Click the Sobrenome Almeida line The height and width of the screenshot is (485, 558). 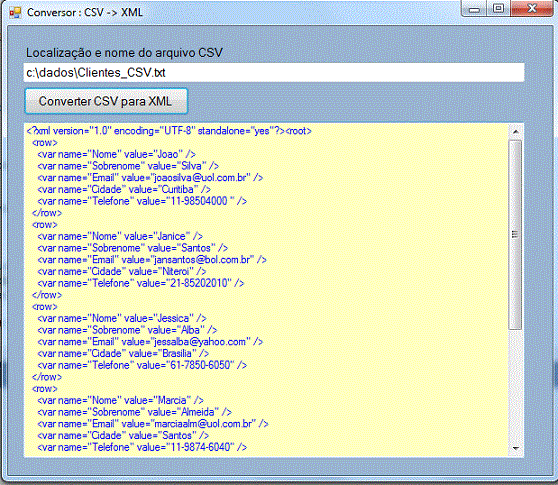pyautogui.click(x=135, y=412)
